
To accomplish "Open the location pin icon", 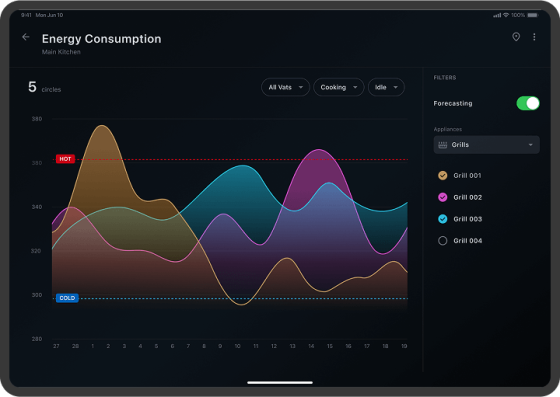I will pos(516,37).
